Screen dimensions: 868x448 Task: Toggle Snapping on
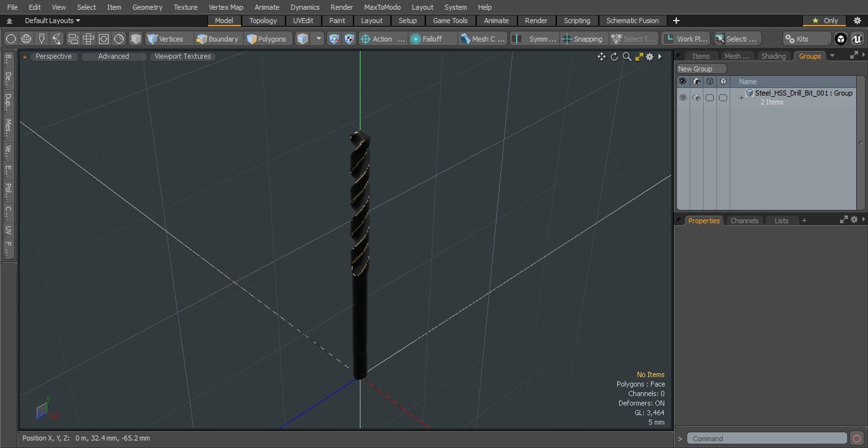(582, 39)
